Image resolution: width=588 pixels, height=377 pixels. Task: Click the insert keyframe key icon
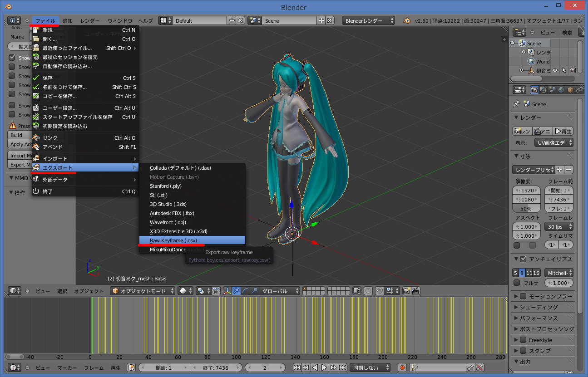[x=470, y=367]
